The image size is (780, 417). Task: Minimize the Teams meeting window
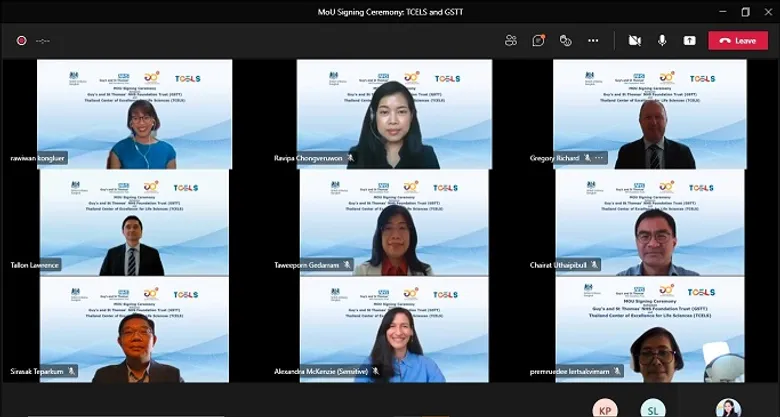[723, 11]
